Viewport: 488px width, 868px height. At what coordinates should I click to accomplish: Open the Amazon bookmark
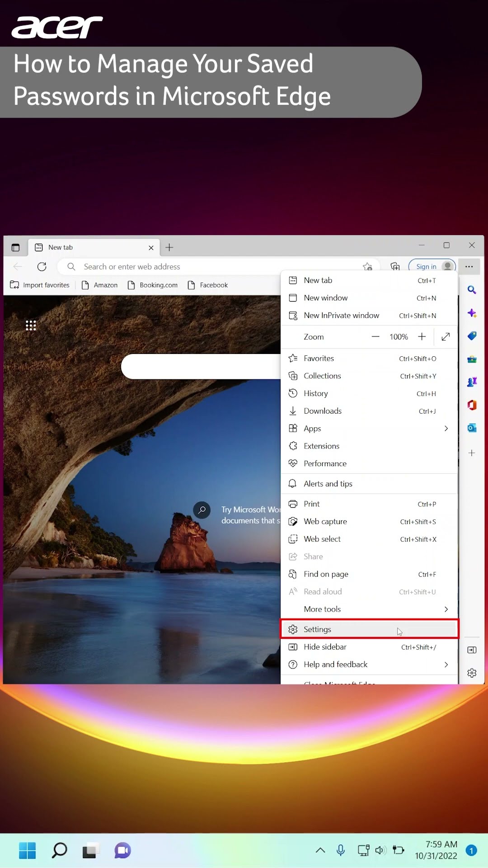click(100, 285)
